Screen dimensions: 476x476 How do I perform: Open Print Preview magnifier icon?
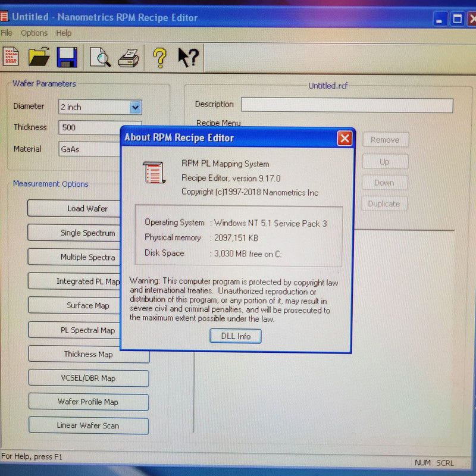click(x=100, y=57)
